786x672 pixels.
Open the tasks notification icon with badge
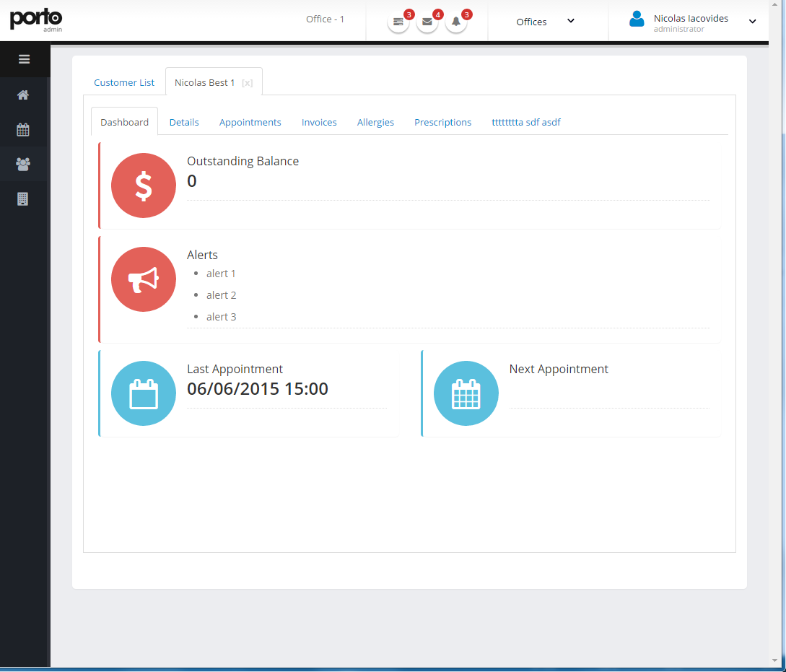pyautogui.click(x=398, y=22)
